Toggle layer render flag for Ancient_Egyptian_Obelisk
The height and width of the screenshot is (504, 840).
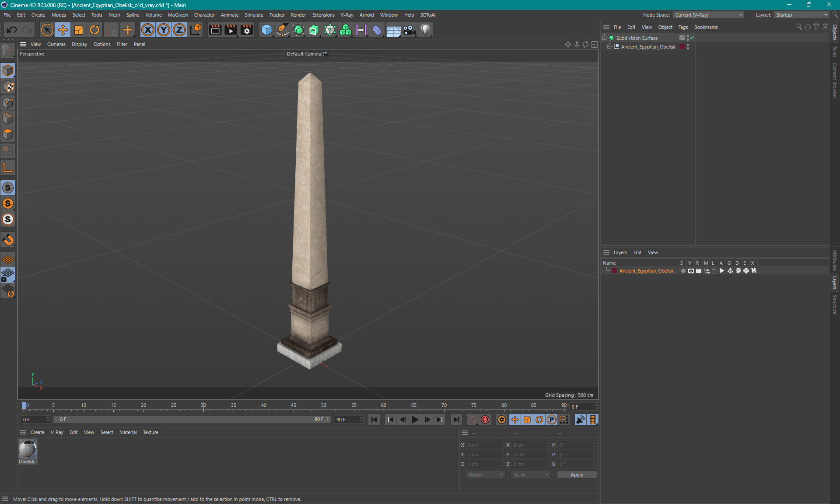(x=699, y=271)
